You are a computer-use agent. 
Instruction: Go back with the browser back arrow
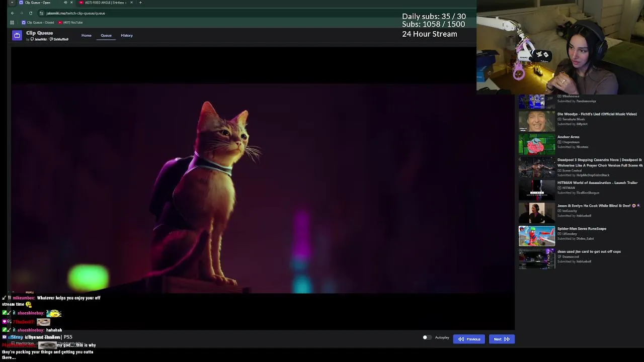click(12, 13)
